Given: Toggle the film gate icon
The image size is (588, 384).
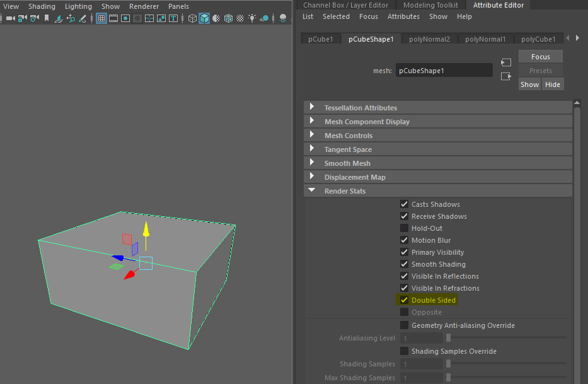Looking at the screenshot, I should [x=113, y=18].
